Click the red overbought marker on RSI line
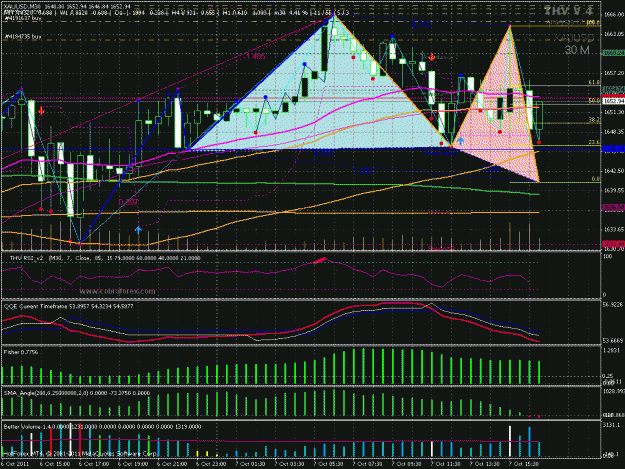The image size is (625, 469). (x=320, y=261)
